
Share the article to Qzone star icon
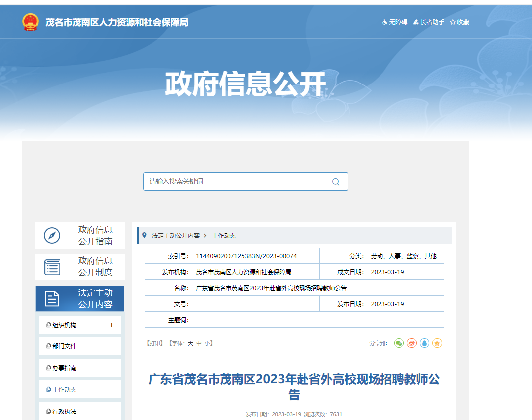click(x=437, y=343)
